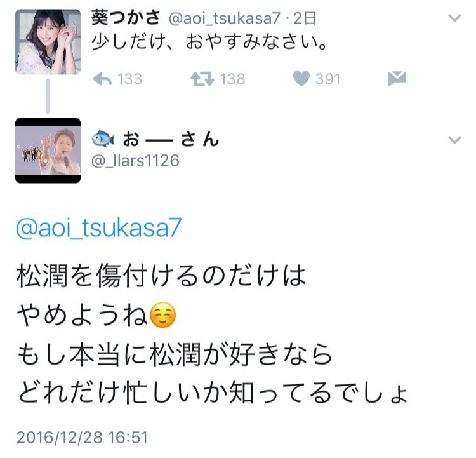Open the reply author's avatar
The height and width of the screenshot is (458, 476).
pos(48,151)
